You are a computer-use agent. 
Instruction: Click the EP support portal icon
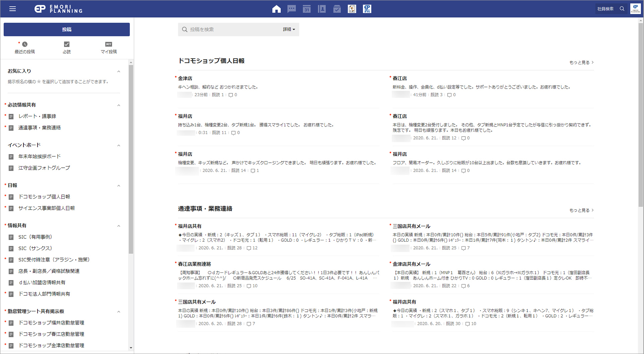[367, 9]
